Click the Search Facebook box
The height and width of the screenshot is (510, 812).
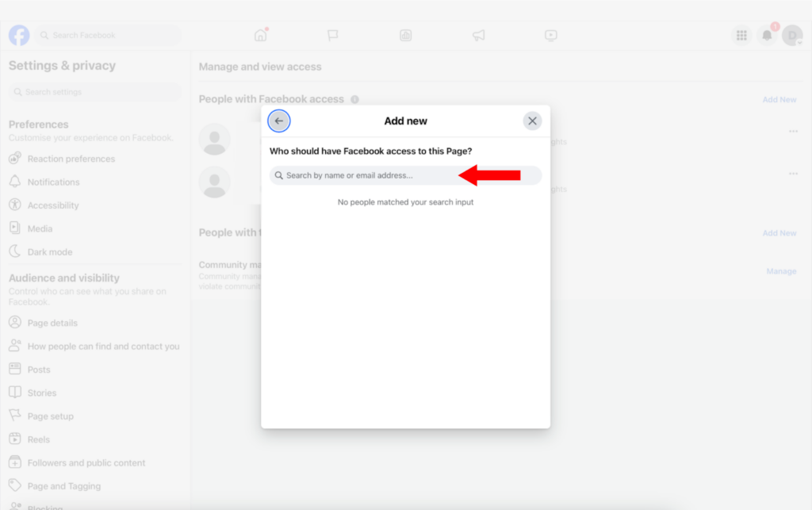coord(109,35)
